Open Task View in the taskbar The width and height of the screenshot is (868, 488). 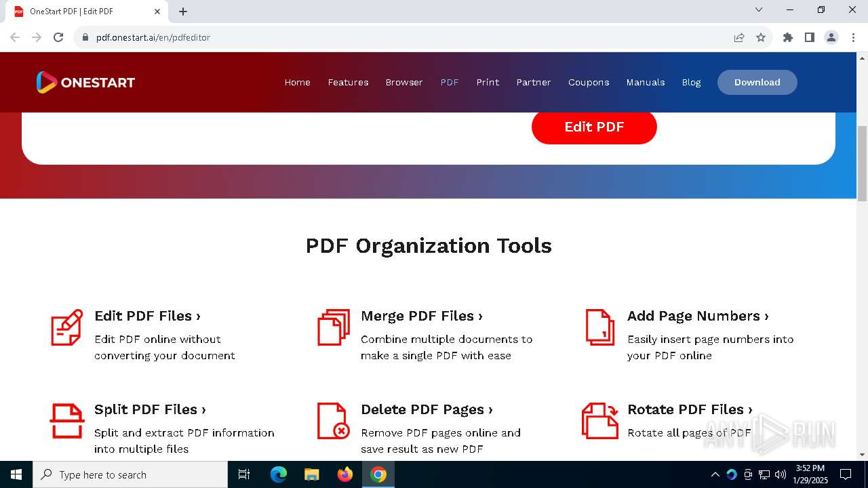click(x=244, y=474)
